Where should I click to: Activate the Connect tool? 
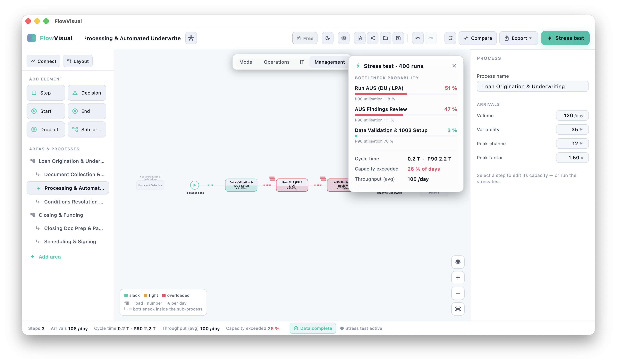coord(43,61)
